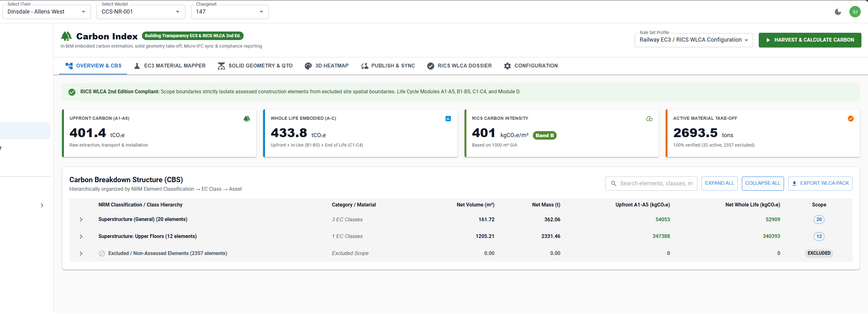Click the 2693.5 tons take-off value
The image size is (868, 313).
695,133
